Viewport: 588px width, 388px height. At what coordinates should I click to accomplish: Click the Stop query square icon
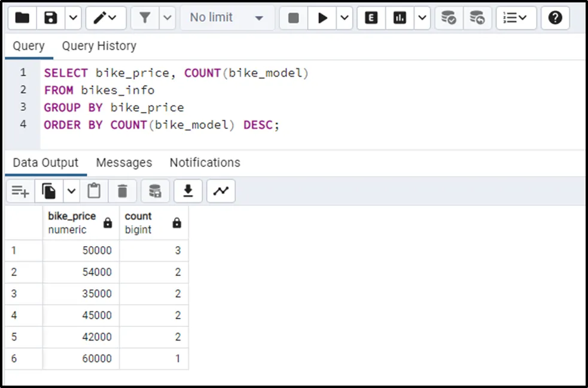pyautogui.click(x=293, y=18)
